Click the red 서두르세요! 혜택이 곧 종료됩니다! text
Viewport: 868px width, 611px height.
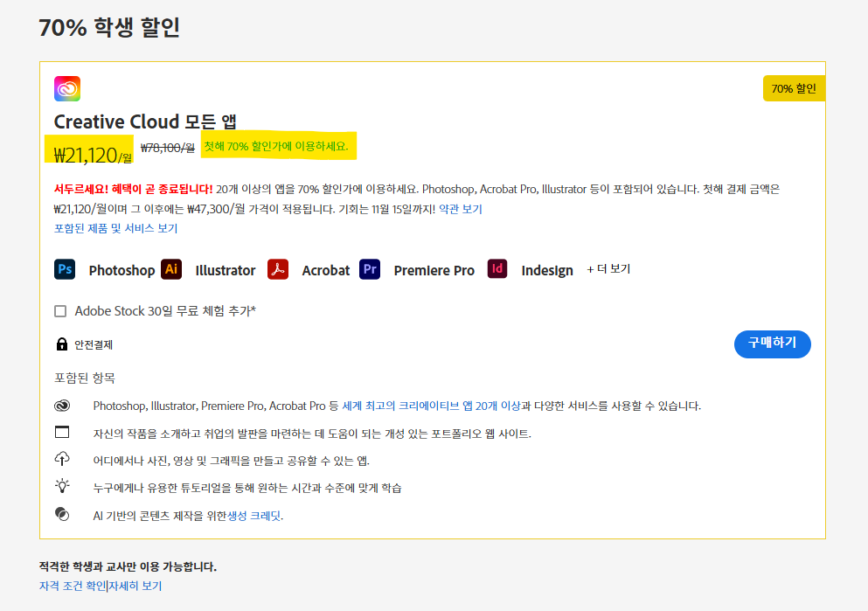coord(134,190)
